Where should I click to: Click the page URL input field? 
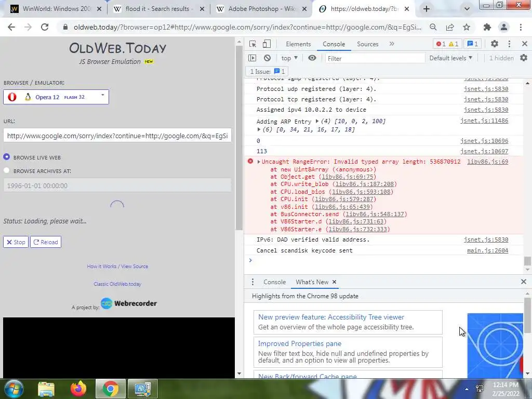coord(117,136)
